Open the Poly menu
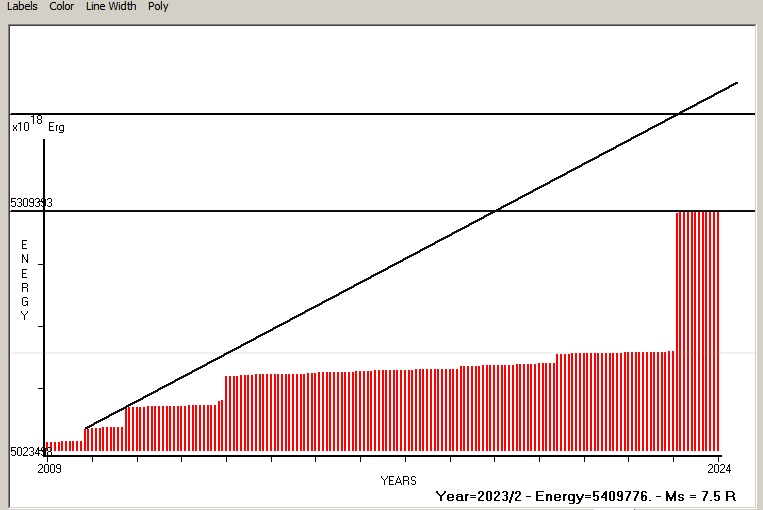 [x=158, y=6]
